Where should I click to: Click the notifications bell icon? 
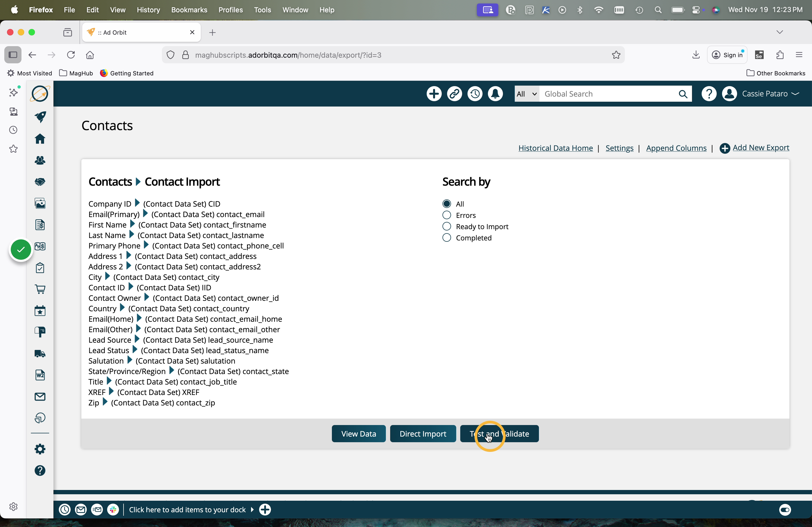(x=495, y=94)
